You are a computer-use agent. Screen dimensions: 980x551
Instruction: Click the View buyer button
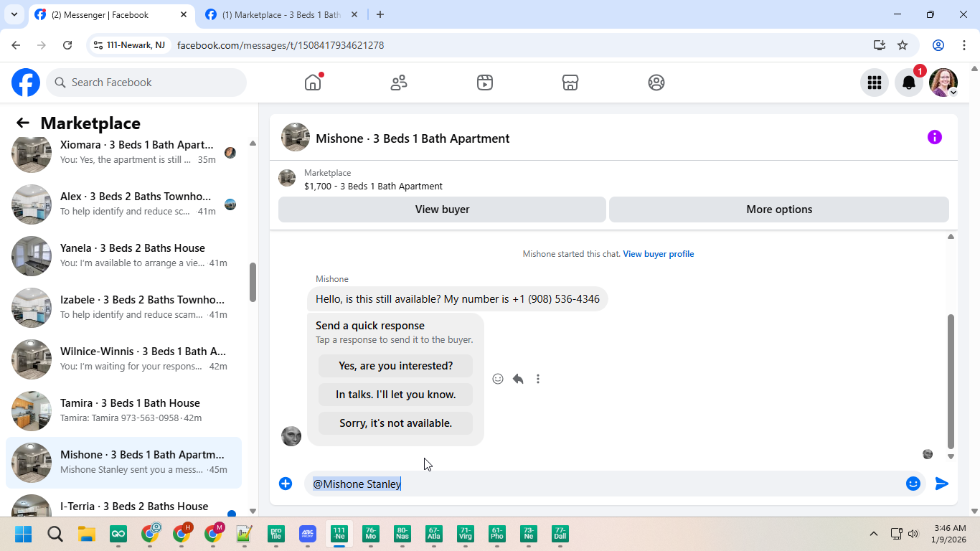point(442,209)
